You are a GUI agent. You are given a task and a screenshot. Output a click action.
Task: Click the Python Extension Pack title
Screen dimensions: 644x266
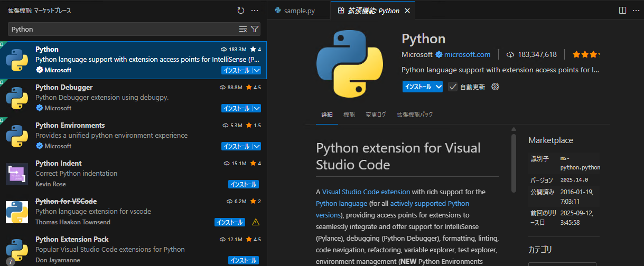coord(72,239)
